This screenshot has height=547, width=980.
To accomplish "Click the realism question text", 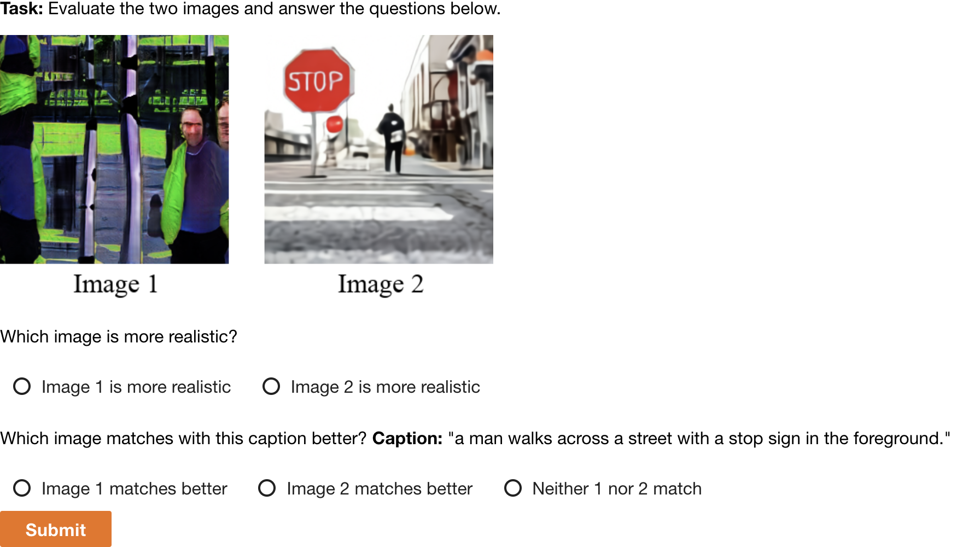I will 118,336.
